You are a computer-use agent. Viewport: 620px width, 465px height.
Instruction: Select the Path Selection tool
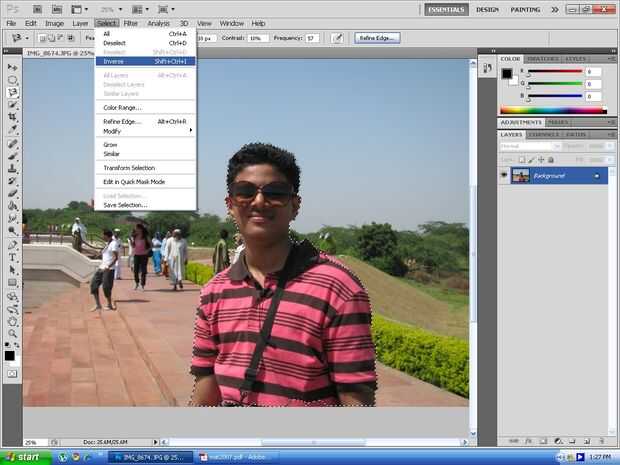click(x=12, y=270)
